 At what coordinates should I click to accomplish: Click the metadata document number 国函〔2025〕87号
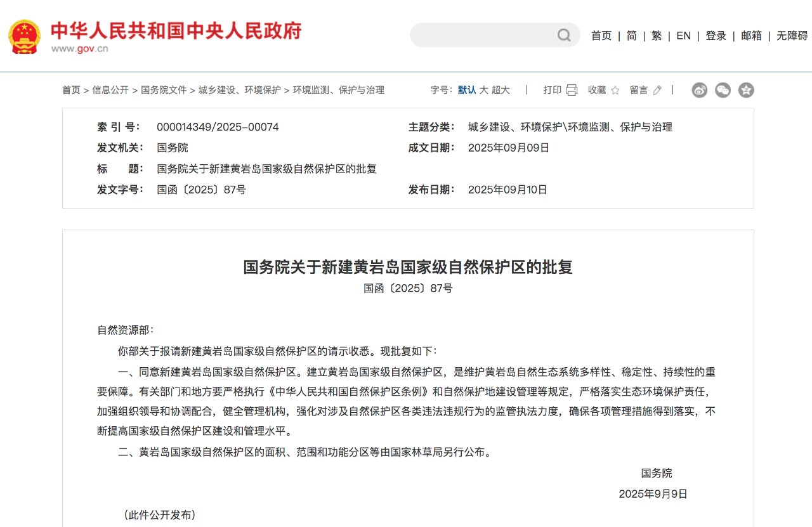[201, 190]
